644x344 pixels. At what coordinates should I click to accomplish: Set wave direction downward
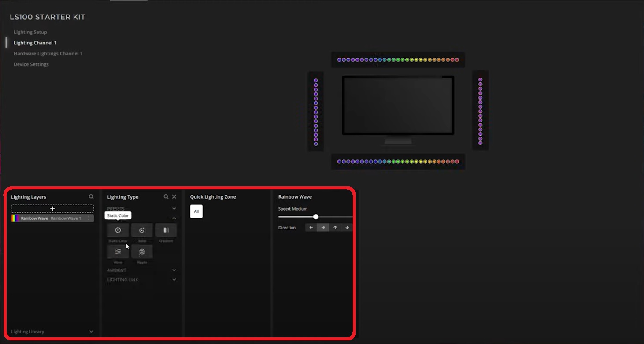(347, 227)
